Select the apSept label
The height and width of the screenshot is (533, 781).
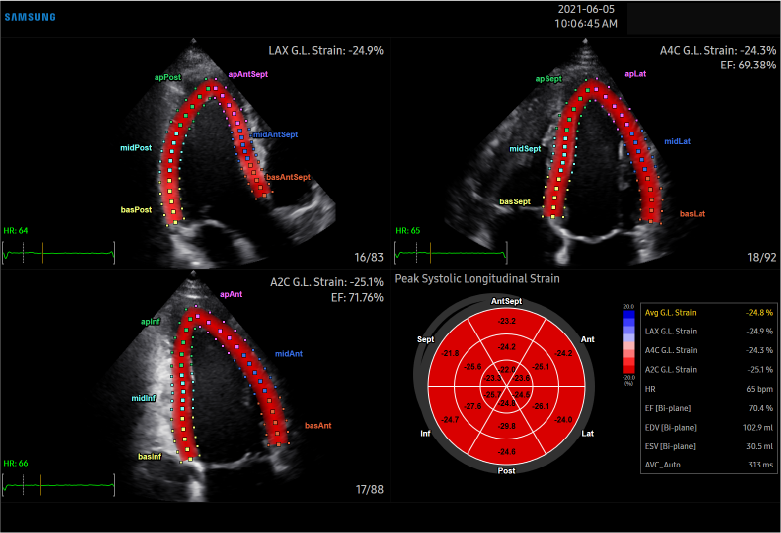click(x=548, y=79)
